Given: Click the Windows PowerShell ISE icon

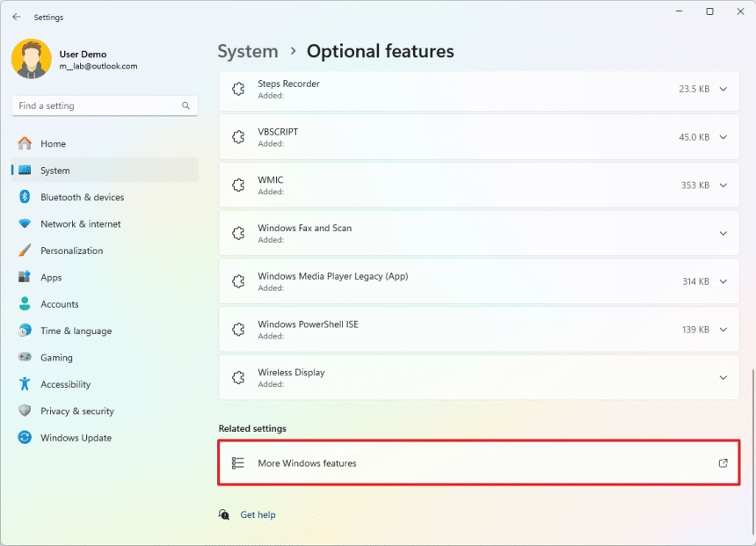Looking at the screenshot, I should click(238, 330).
